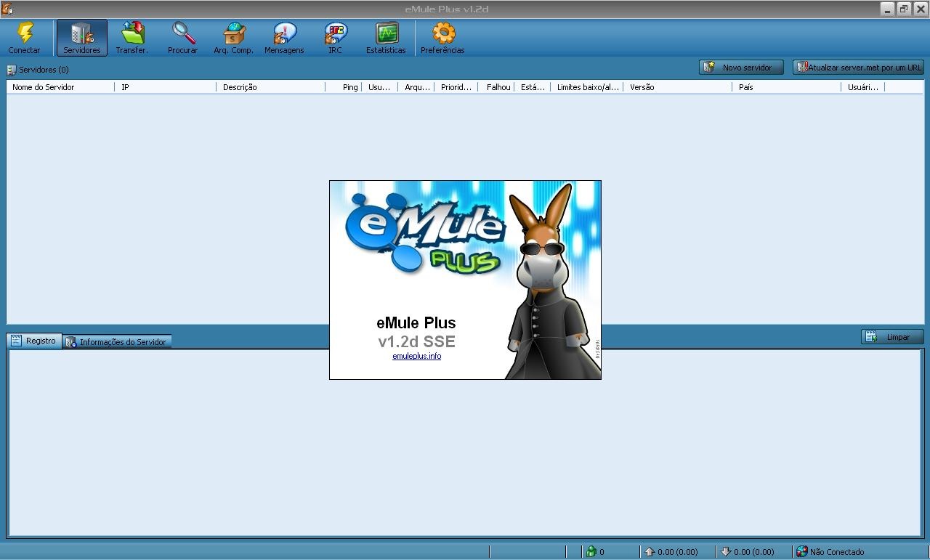Click Atualizar server.met por um URL
The image size is (930, 560).
(858, 68)
